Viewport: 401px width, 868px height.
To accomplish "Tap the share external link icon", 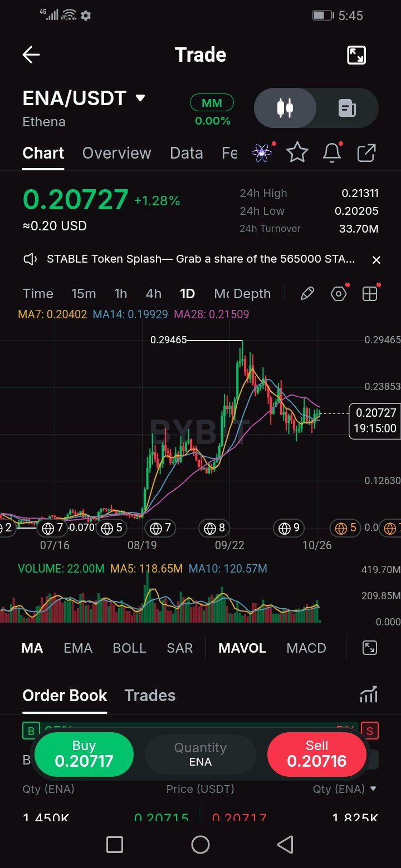I will [x=366, y=152].
